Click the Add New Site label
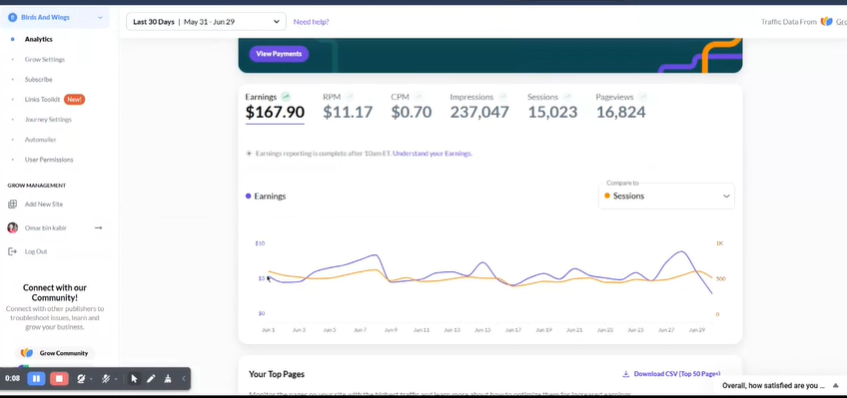 point(44,204)
